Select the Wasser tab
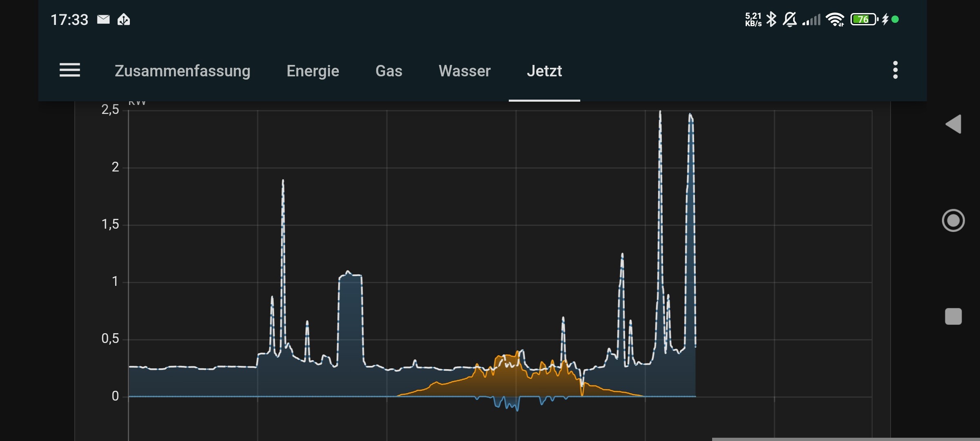 [464, 71]
